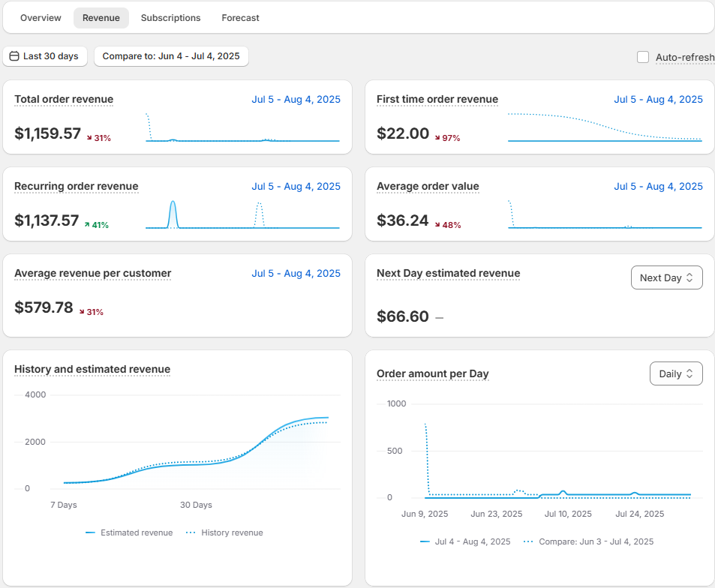Image resolution: width=715 pixels, height=588 pixels.
Task: Click the Recurring order revenue sparkline chart
Action: pyautogui.click(x=242, y=215)
